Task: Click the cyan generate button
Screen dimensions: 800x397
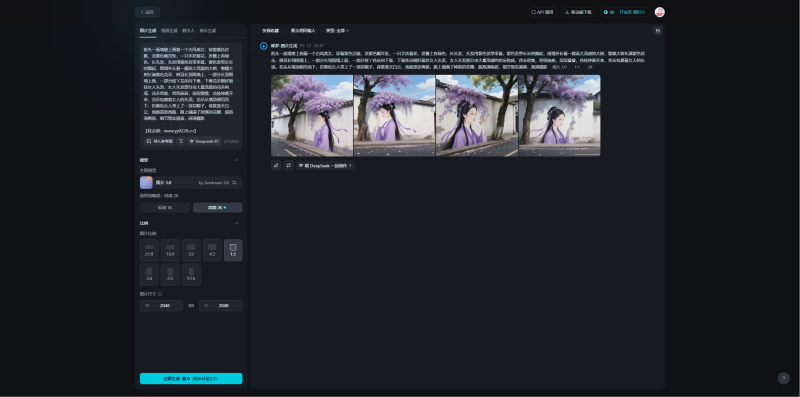Action: 191,379
